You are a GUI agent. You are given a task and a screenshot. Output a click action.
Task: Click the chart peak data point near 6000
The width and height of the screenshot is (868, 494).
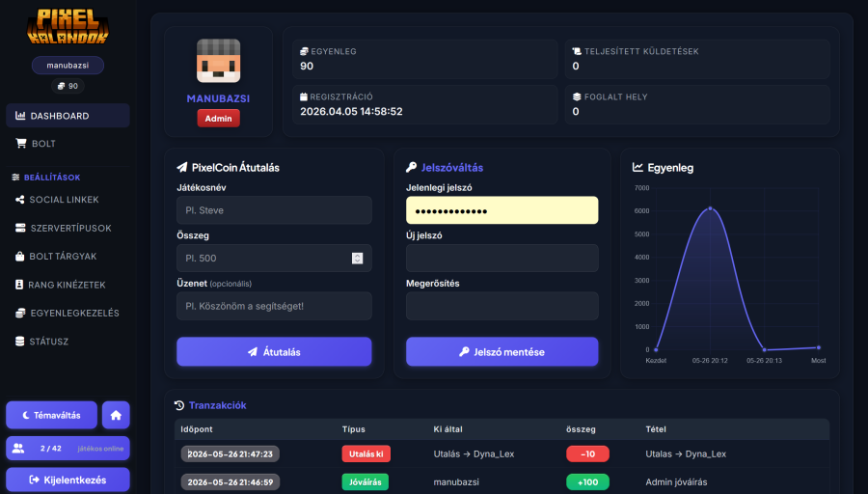click(x=710, y=208)
